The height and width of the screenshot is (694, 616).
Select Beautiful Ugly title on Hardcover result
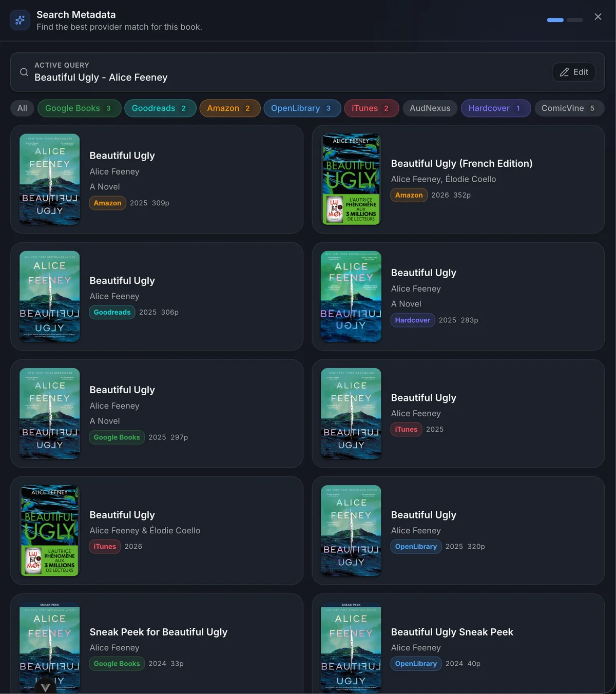coord(423,273)
